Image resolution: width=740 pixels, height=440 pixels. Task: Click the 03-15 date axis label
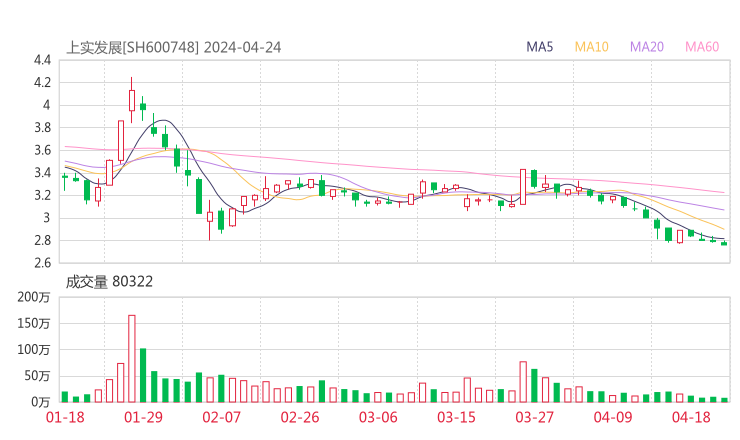pos(456,417)
